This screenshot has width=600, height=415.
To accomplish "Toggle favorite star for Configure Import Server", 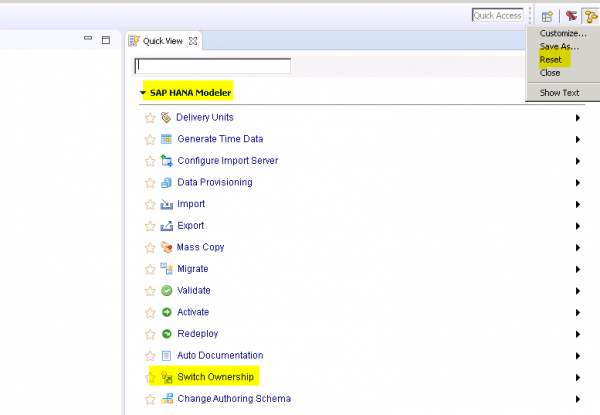I will click(x=150, y=161).
